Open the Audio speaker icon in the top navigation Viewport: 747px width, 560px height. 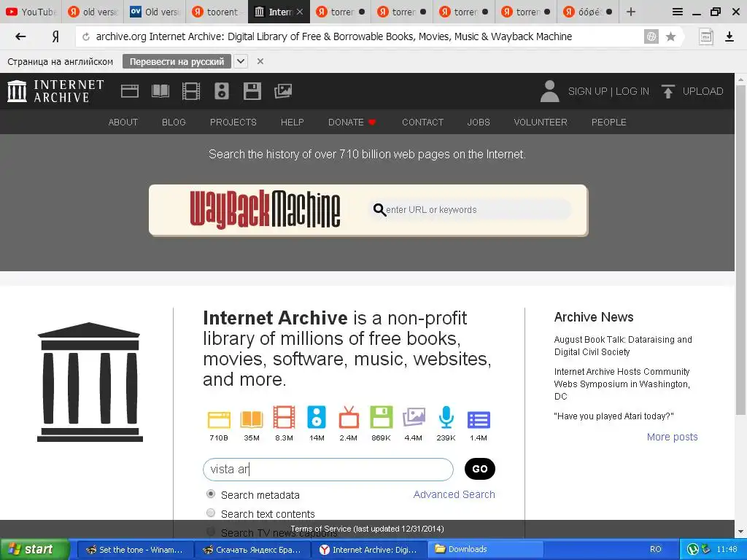[222, 91]
